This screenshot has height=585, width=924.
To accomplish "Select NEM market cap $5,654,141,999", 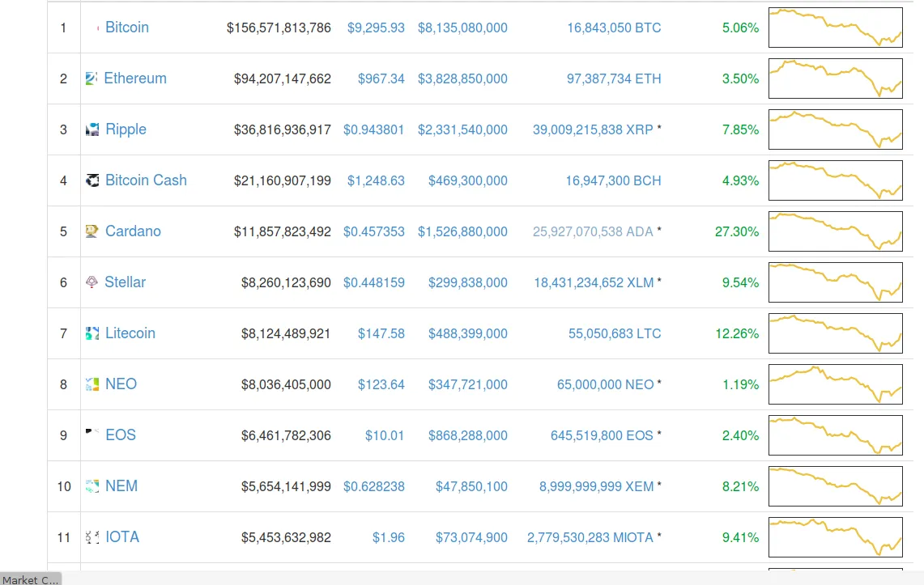I will point(286,487).
